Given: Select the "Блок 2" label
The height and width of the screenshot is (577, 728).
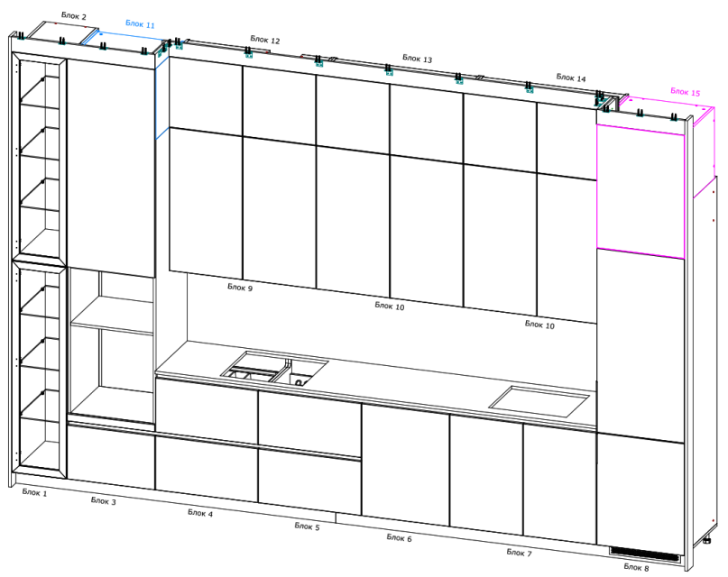Looking at the screenshot, I should (x=74, y=16).
